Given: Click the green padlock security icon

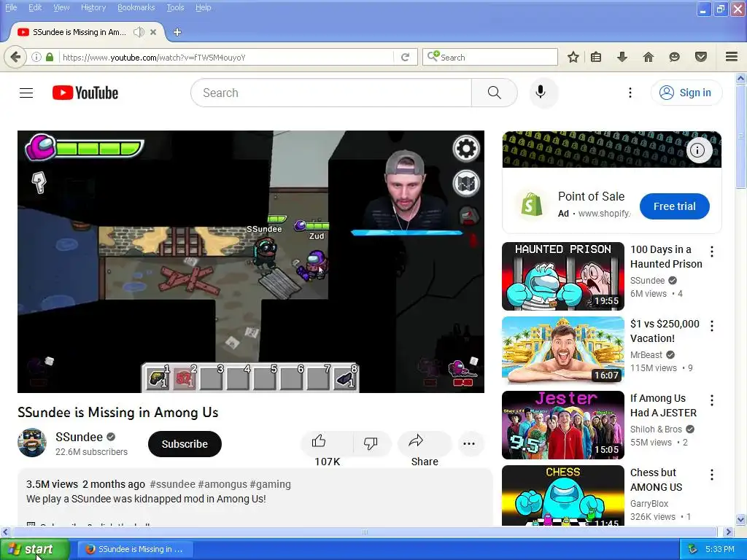Looking at the screenshot, I should coord(50,57).
